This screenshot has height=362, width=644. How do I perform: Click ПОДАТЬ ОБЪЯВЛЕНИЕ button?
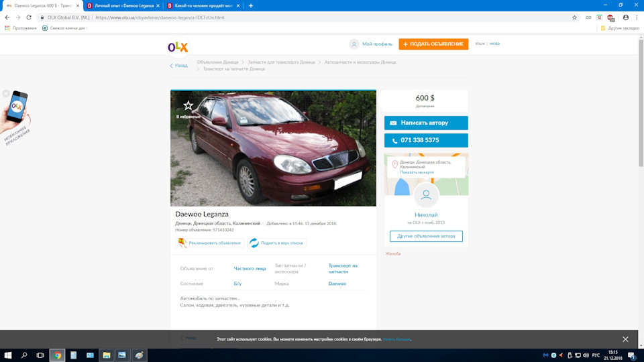433,44
